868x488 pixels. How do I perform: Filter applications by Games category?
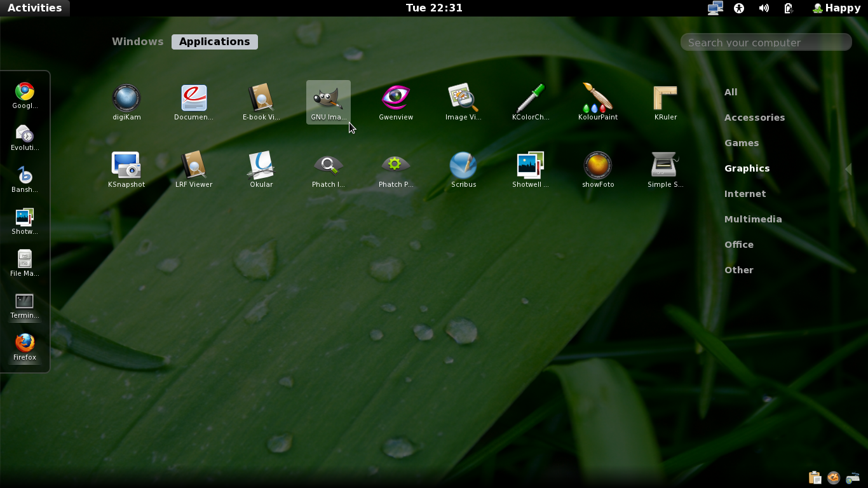click(742, 143)
